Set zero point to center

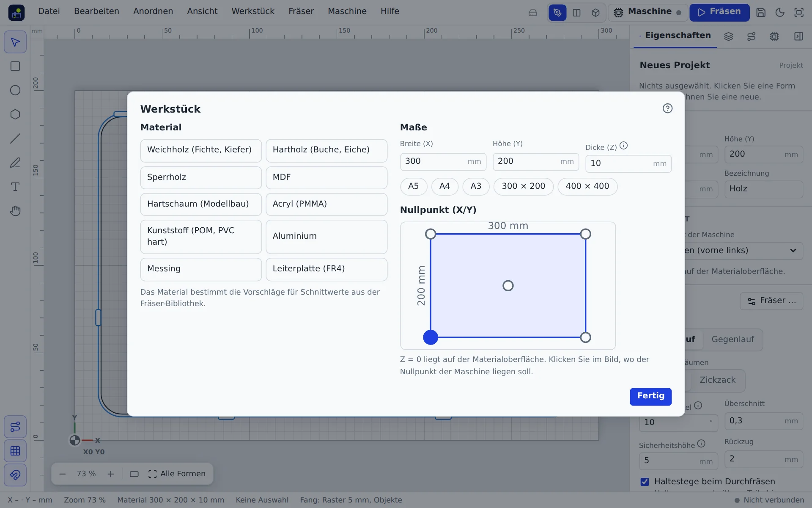[508, 286]
